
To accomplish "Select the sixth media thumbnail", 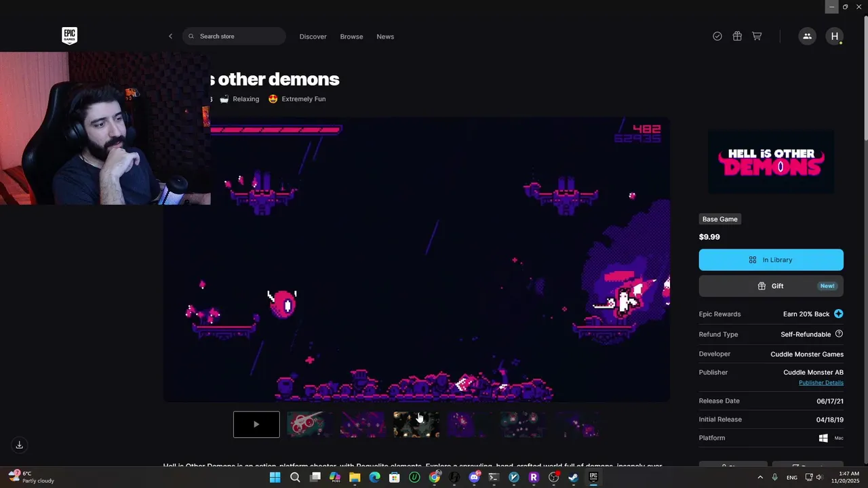I will click(x=524, y=424).
